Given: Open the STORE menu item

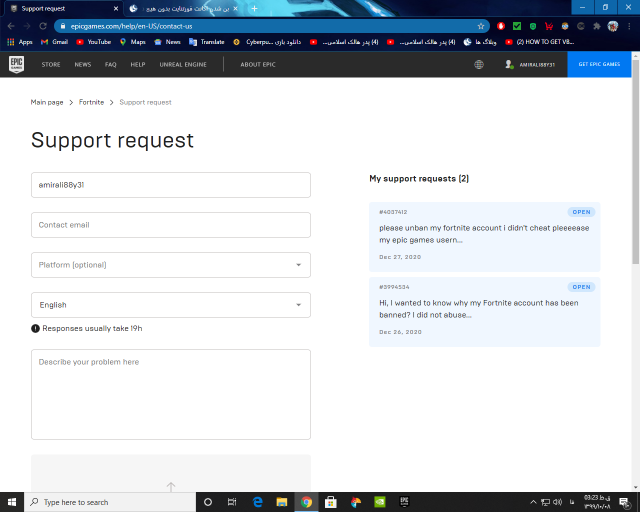Looking at the screenshot, I should tap(51, 65).
